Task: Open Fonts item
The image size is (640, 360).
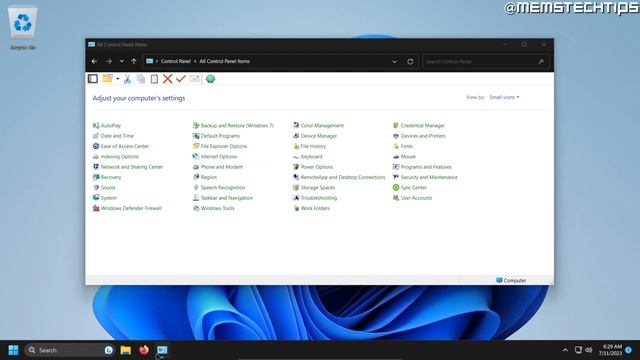Action: tap(402, 146)
